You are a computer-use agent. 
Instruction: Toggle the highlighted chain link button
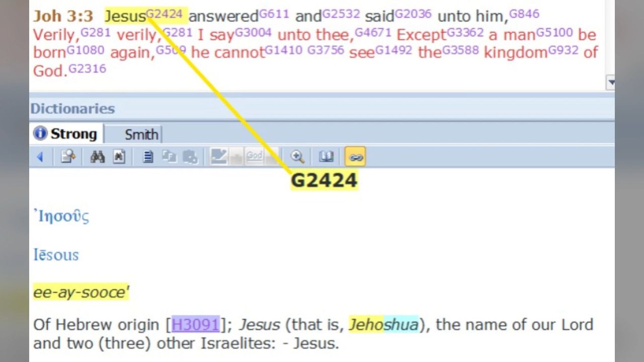355,157
